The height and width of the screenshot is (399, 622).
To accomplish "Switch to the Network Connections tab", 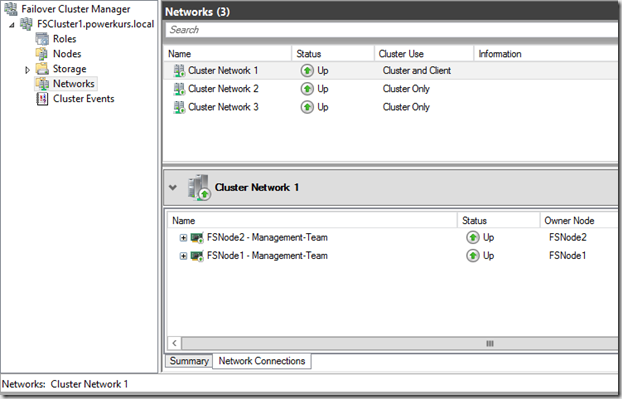I will pyautogui.click(x=262, y=361).
